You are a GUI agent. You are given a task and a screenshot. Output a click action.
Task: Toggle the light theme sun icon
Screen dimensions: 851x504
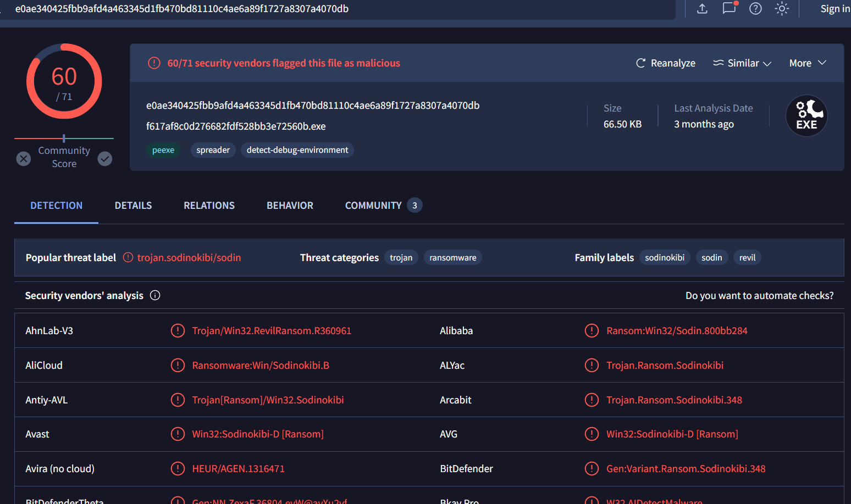tap(782, 9)
